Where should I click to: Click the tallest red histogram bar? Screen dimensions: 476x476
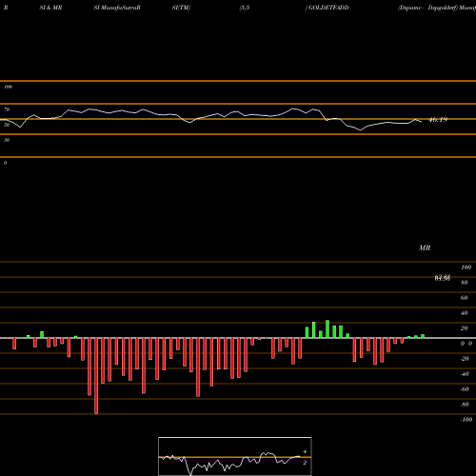pos(96,376)
